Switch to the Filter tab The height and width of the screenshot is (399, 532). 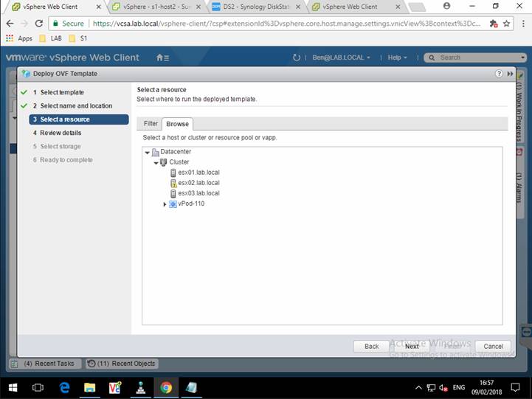click(151, 124)
